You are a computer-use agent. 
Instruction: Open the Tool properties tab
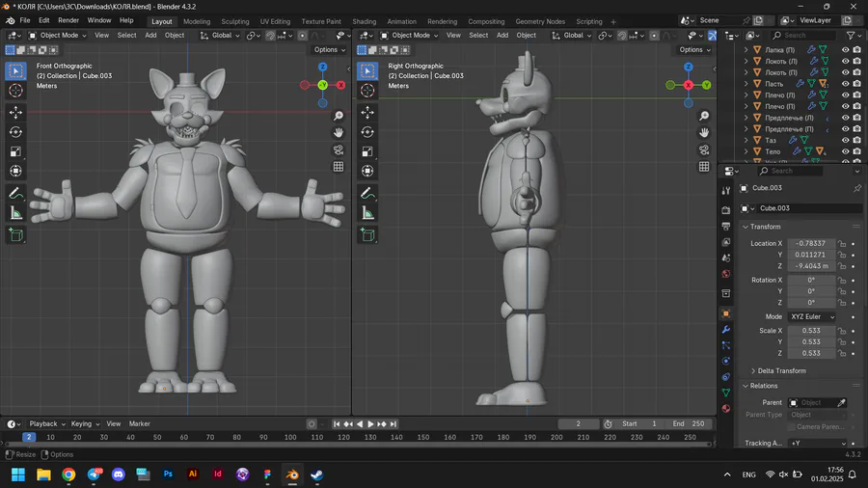pos(725,191)
